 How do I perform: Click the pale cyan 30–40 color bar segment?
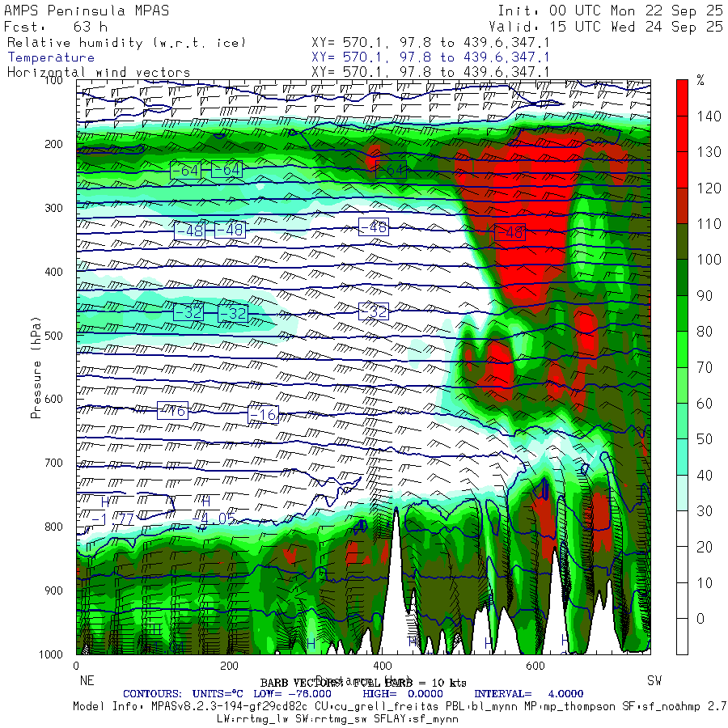(682, 493)
